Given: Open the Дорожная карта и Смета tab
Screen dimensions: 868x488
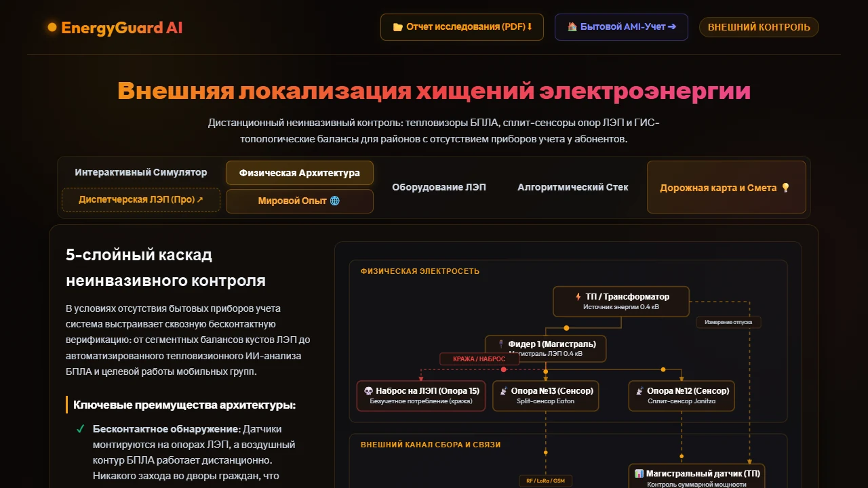Looking at the screenshot, I should pyautogui.click(x=726, y=188).
